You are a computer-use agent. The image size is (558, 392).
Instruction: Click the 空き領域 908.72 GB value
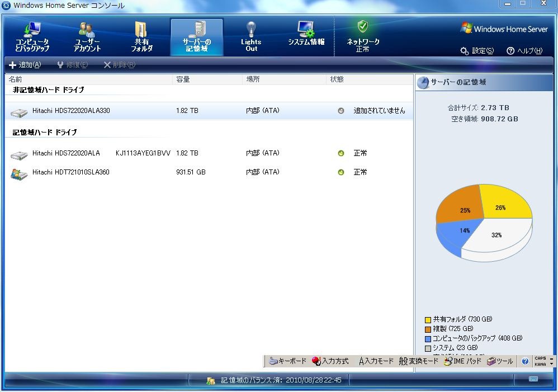[499, 119]
